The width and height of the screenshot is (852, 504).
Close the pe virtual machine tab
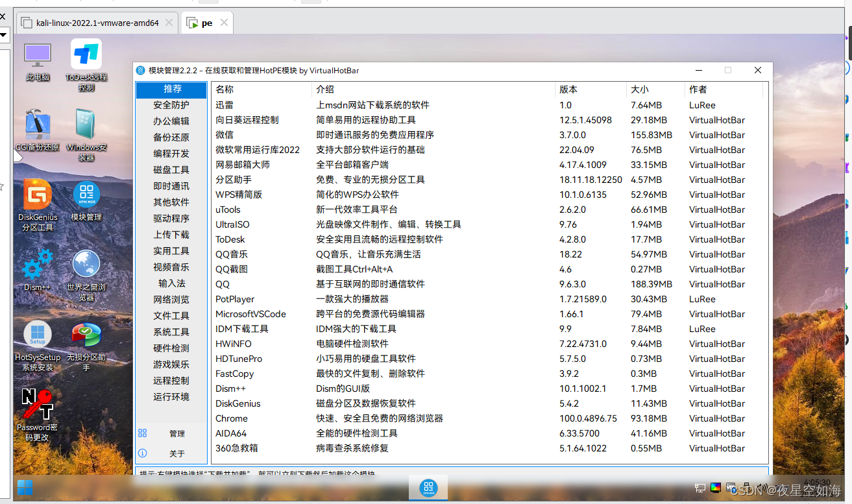(x=224, y=23)
